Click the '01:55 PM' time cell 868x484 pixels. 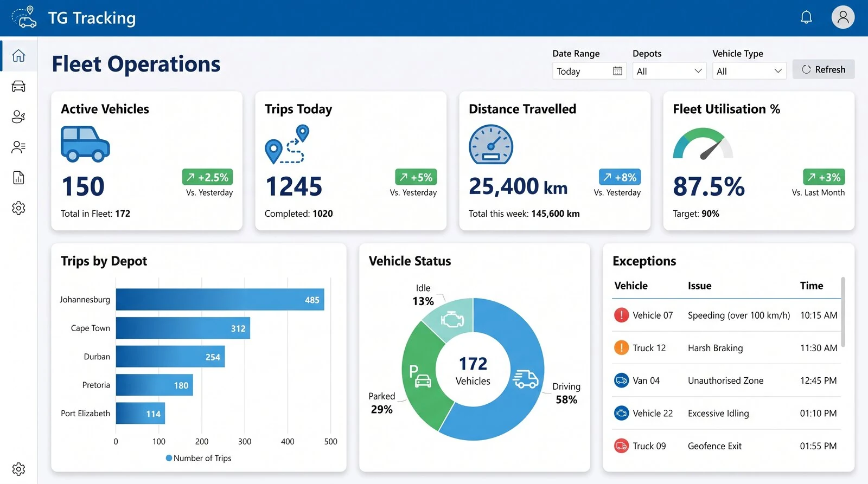point(818,446)
